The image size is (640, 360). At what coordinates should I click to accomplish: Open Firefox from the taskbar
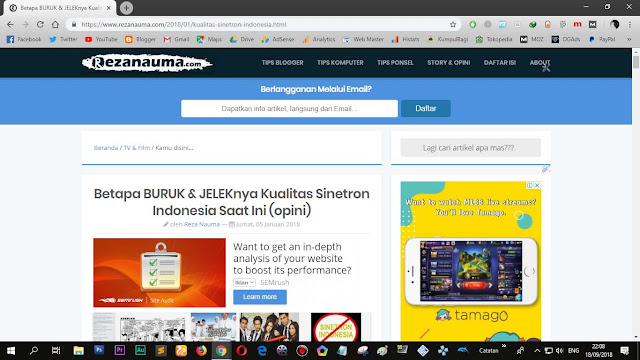point(201,351)
